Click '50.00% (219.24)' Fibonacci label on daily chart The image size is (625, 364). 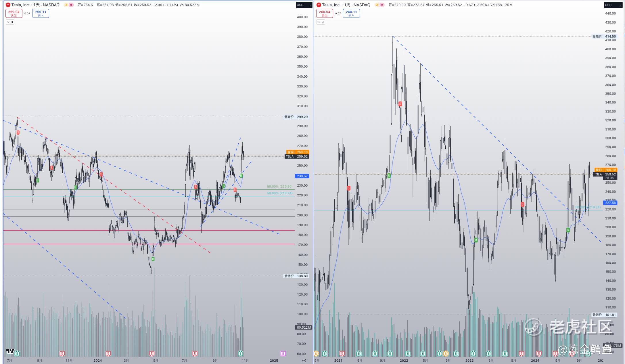pos(280,193)
